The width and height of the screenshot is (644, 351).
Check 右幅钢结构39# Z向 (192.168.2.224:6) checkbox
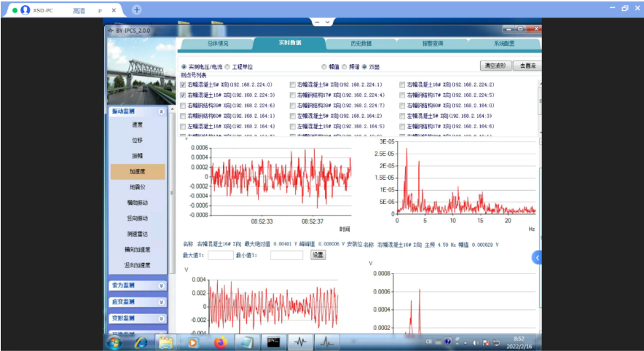click(184, 106)
